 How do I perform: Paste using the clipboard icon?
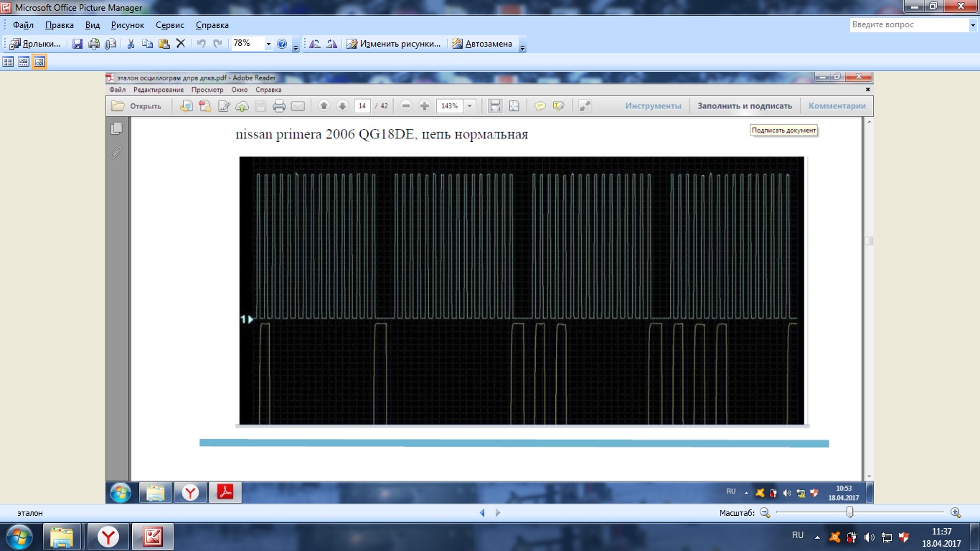point(164,44)
